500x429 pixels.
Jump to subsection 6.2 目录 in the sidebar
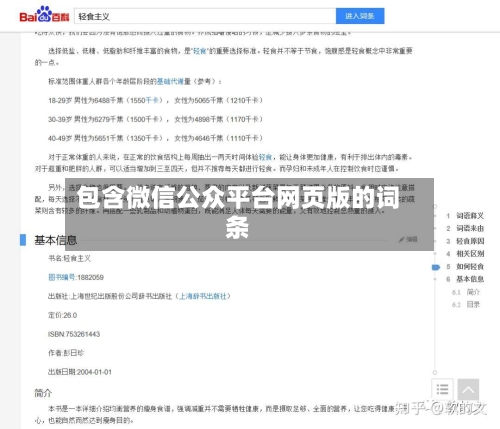tap(466, 305)
